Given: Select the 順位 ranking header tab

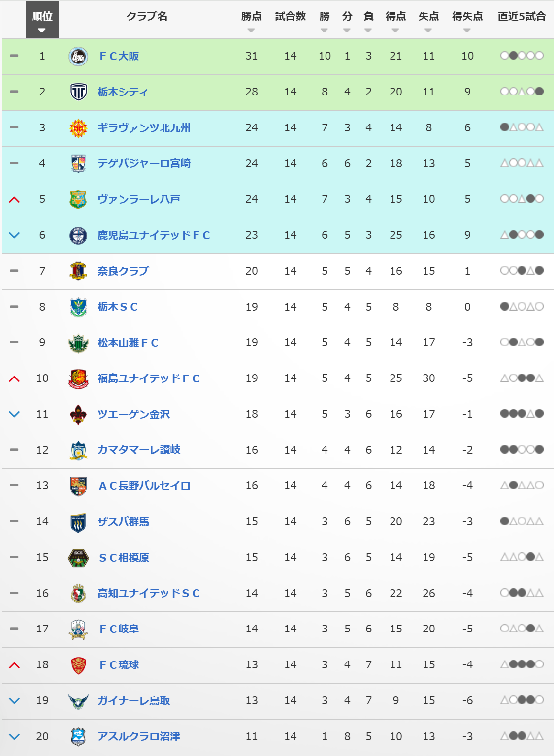Looking at the screenshot, I should tap(42, 20).
